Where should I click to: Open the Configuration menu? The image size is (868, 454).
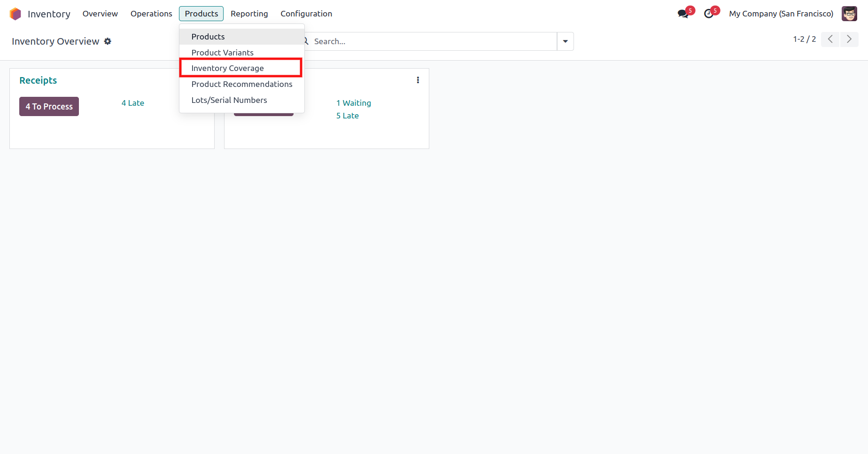coord(306,14)
